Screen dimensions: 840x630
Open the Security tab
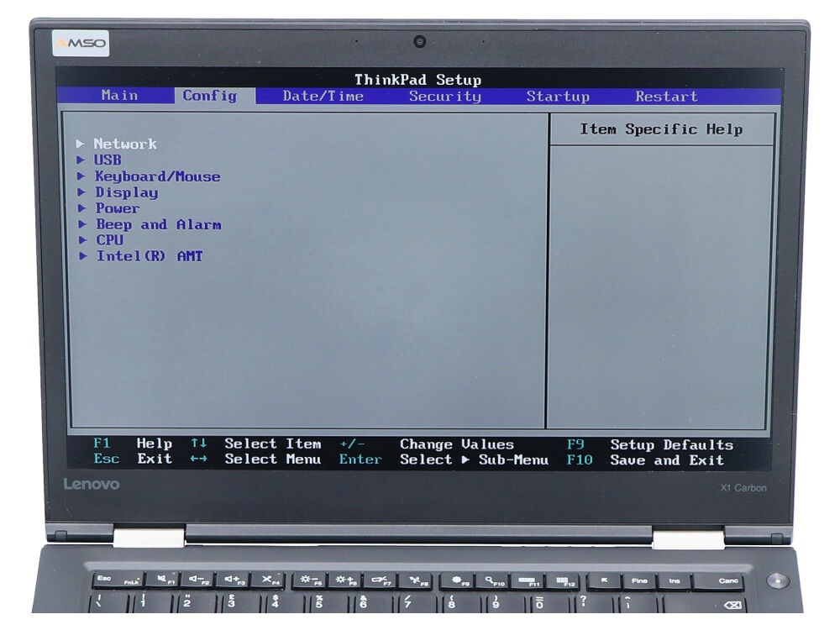444,97
